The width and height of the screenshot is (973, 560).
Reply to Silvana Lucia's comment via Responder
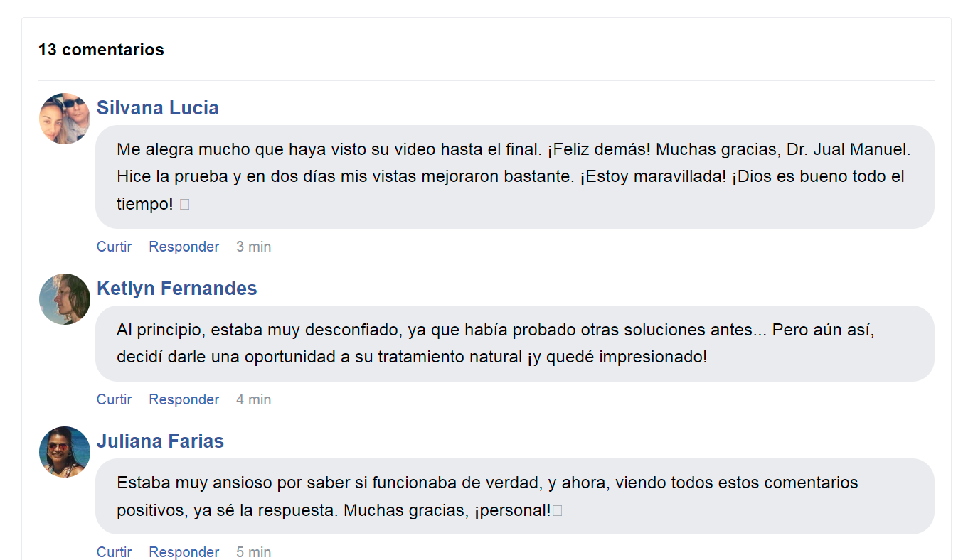(184, 247)
